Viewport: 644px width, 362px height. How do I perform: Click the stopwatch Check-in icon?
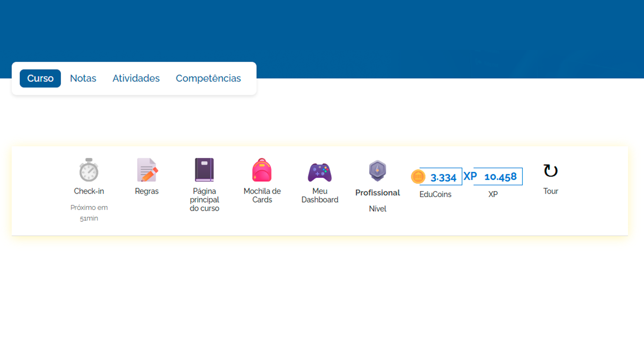[89, 170]
